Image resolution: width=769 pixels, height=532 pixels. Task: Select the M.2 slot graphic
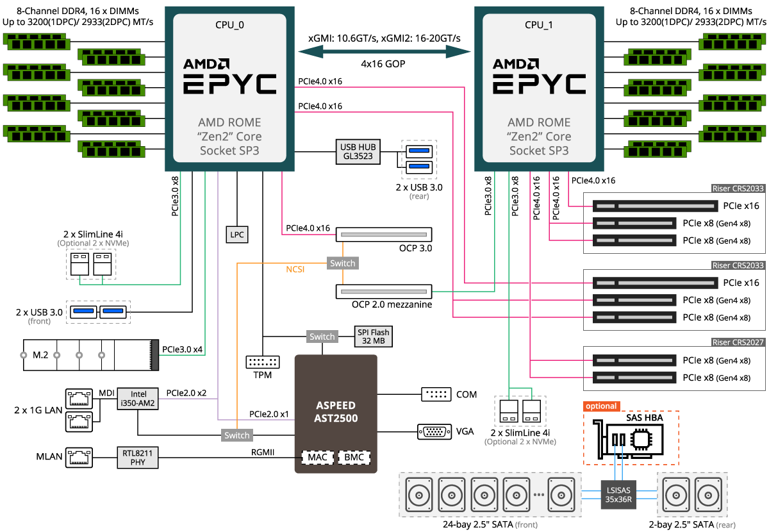90,354
